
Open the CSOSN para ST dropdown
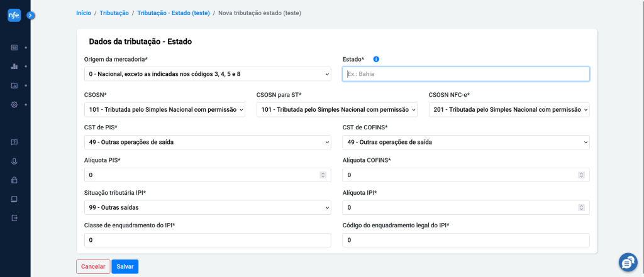[x=337, y=110]
